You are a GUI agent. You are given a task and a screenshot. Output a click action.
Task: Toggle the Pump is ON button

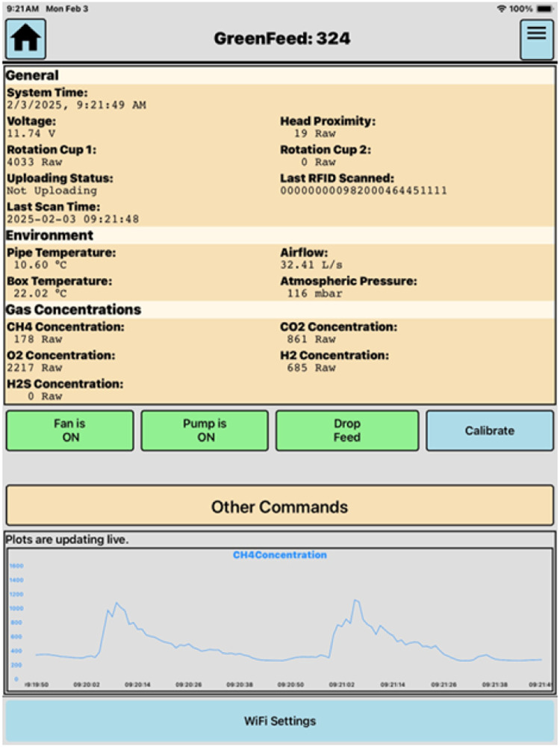click(x=205, y=431)
